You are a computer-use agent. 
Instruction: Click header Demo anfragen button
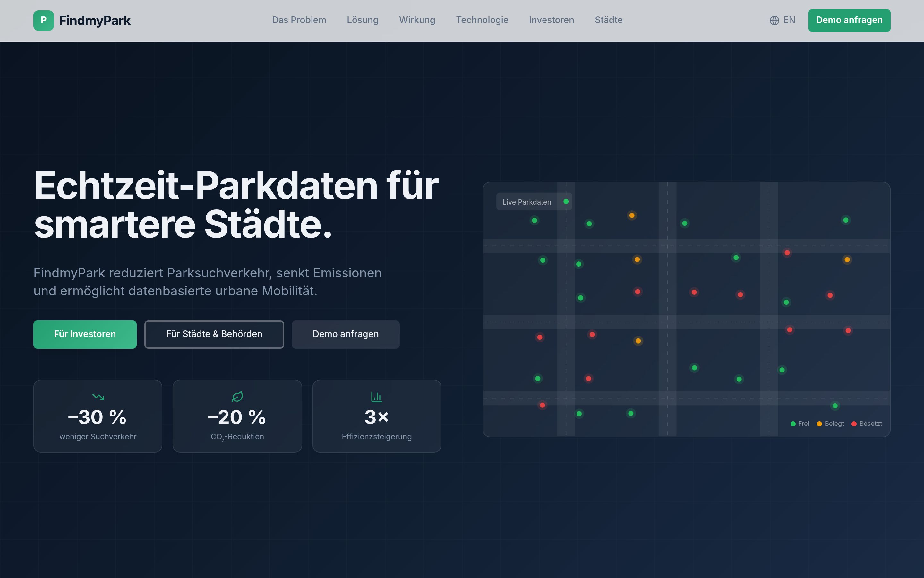click(x=849, y=20)
